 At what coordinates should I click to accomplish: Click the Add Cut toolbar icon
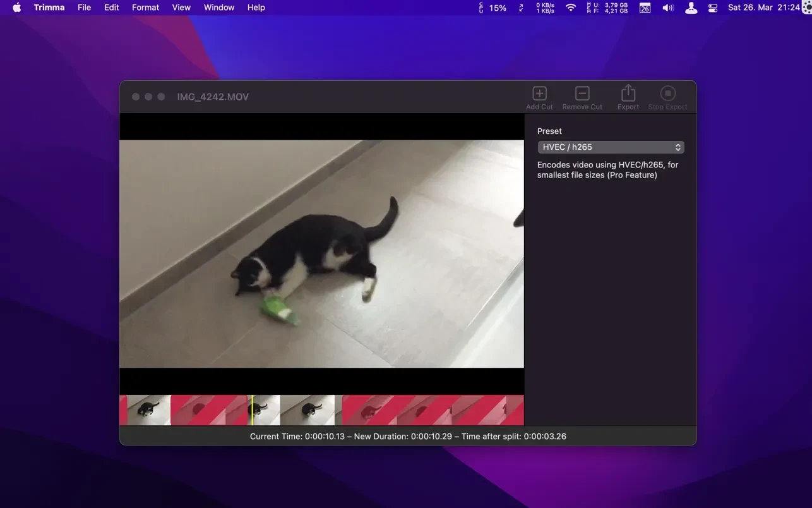pyautogui.click(x=539, y=94)
